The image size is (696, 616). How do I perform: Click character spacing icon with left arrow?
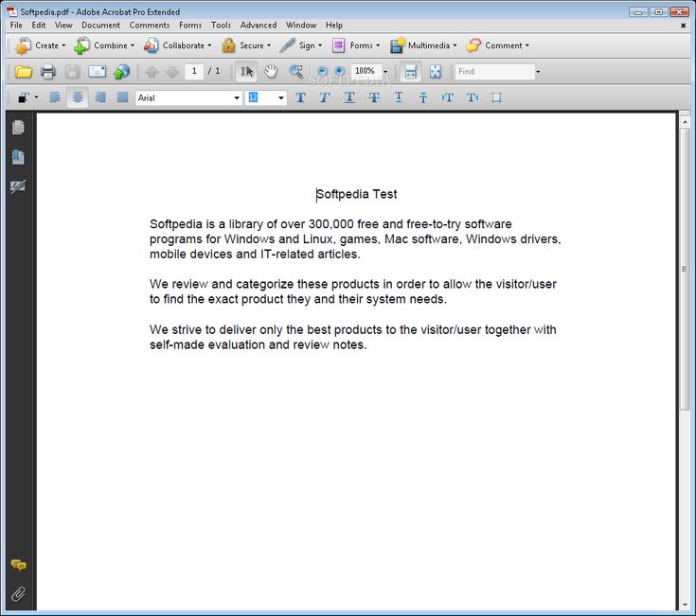[447, 97]
